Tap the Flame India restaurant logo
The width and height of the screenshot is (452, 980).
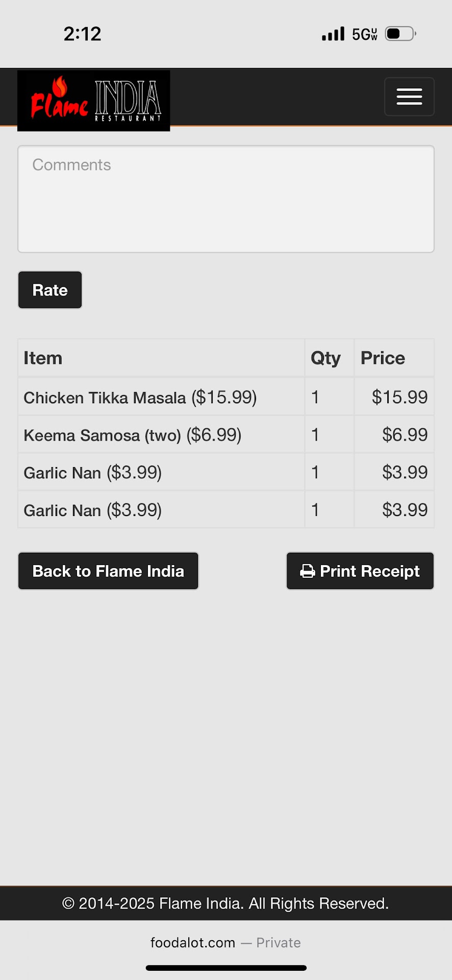pos(94,101)
